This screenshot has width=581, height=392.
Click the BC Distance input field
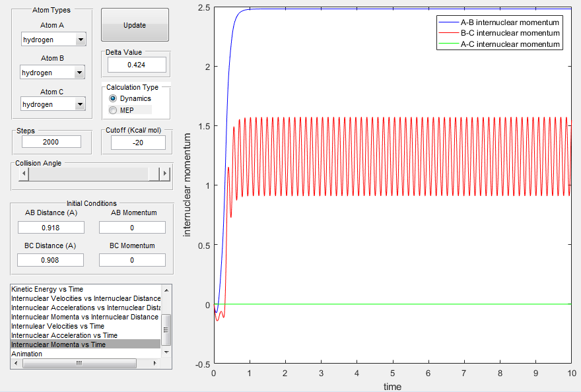tap(51, 259)
